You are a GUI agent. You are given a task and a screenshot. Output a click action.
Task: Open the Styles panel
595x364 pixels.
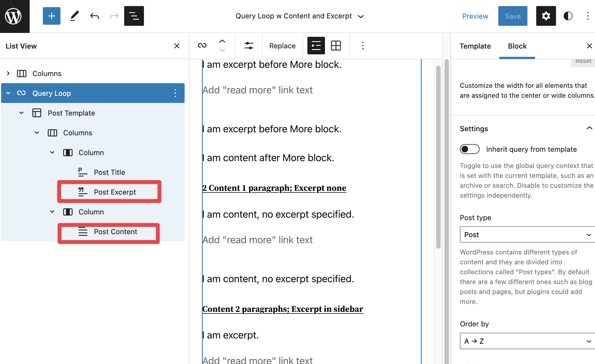coord(568,16)
